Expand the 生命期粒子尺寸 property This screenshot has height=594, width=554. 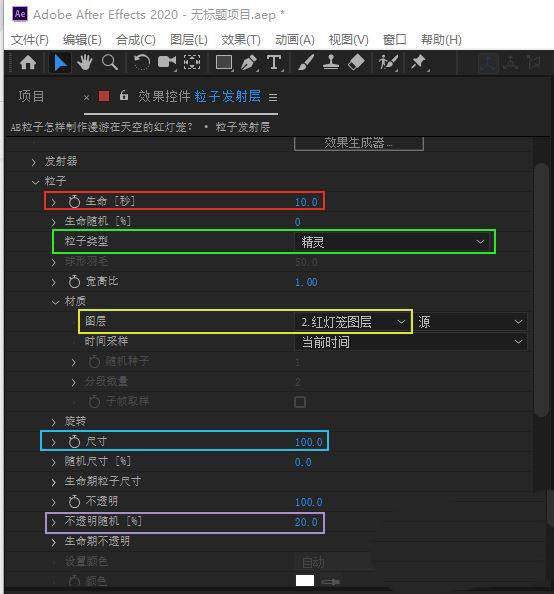coord(53,482)
